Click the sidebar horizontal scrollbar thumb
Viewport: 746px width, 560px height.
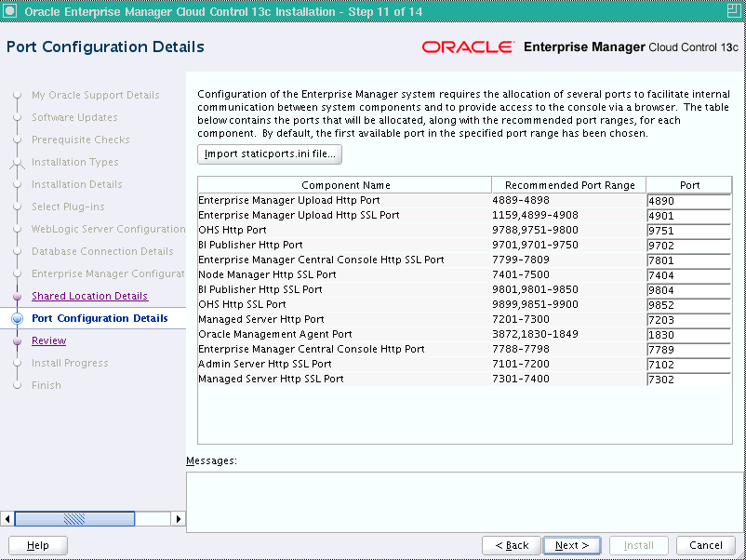point(74,519)
